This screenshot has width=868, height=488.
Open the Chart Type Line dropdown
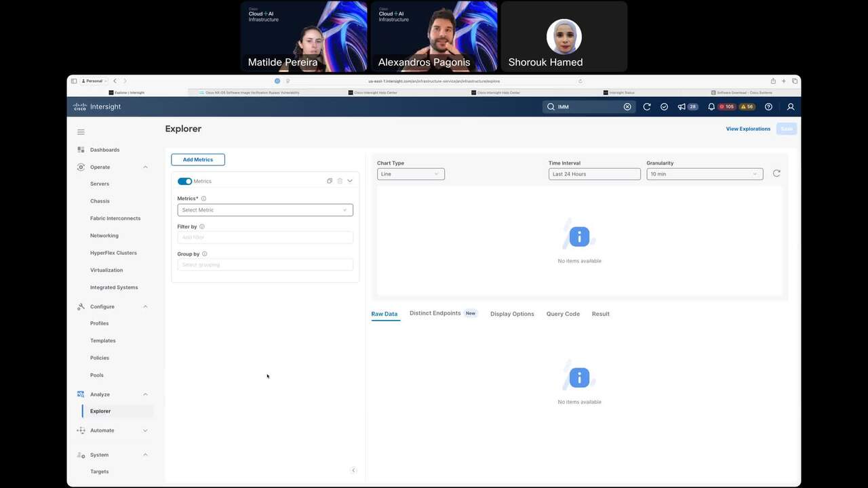point(411,174)
